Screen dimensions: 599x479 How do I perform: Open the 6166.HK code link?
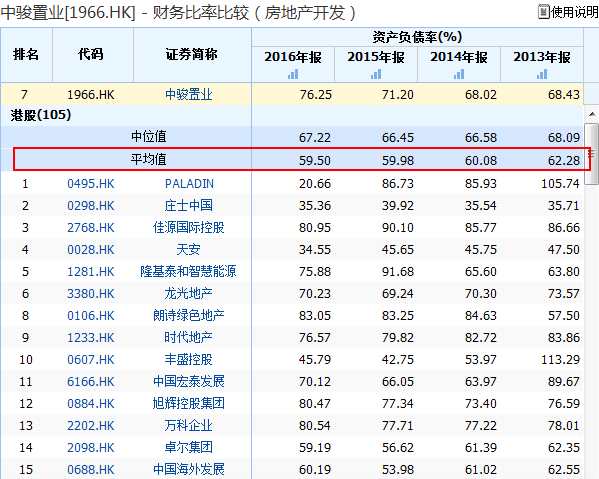[x=91, y=382]
